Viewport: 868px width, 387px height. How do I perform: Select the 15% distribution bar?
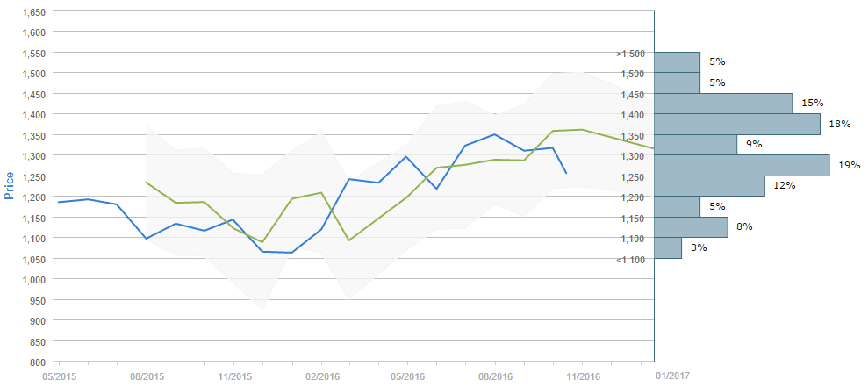click(724, 104)
